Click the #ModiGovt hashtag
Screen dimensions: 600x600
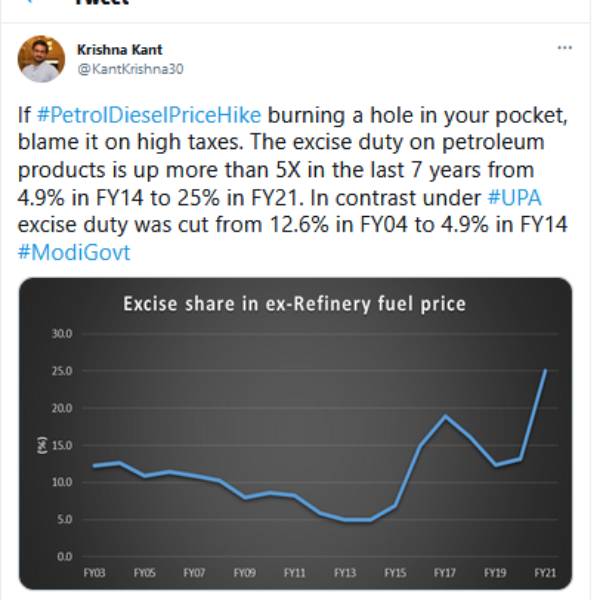tap(74, 253)
